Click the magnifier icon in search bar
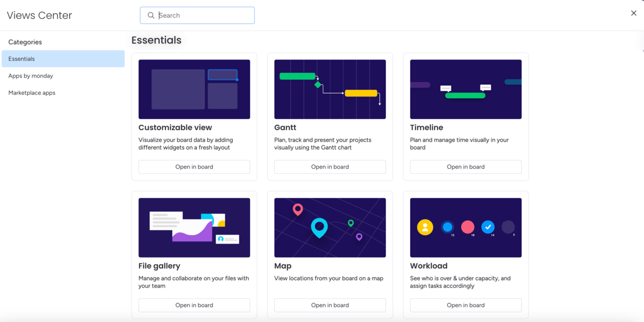Screen dimensions: 644x322 click(x=151, y=16)
